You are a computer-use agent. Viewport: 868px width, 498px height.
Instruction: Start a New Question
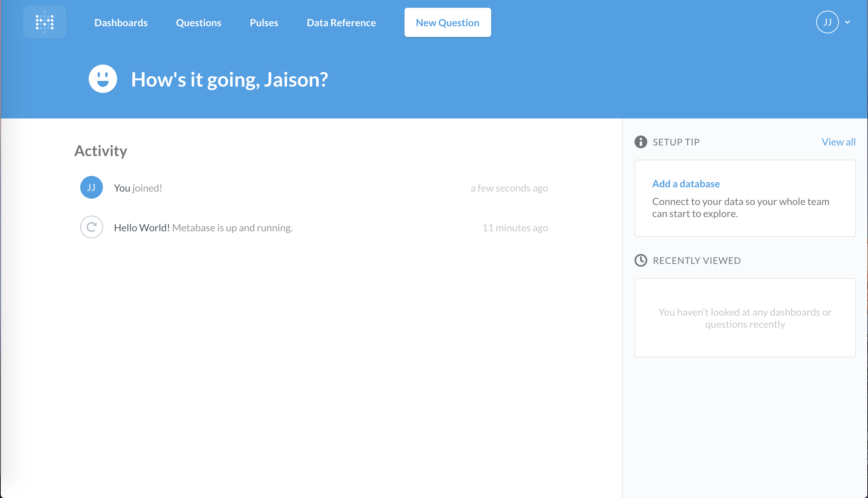(x=447, y=23)
